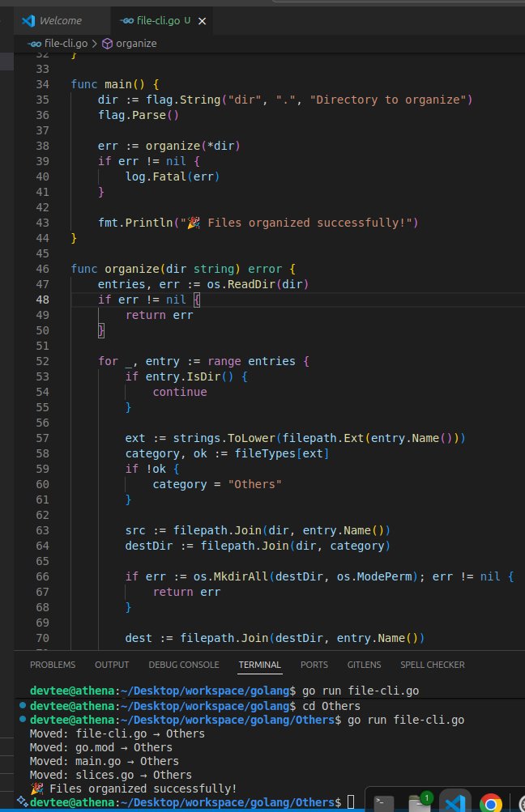
Task: Click on flag.Parse() call
Action: click(x=139, y=115)
